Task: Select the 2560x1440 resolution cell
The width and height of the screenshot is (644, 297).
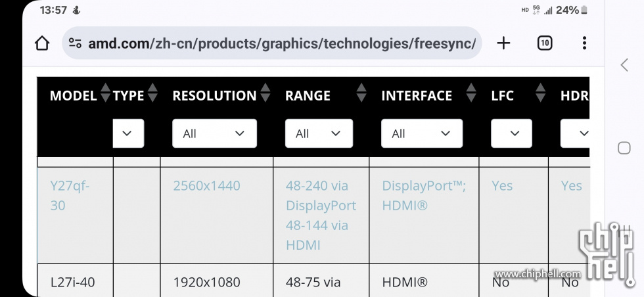Action: [217, 216]
